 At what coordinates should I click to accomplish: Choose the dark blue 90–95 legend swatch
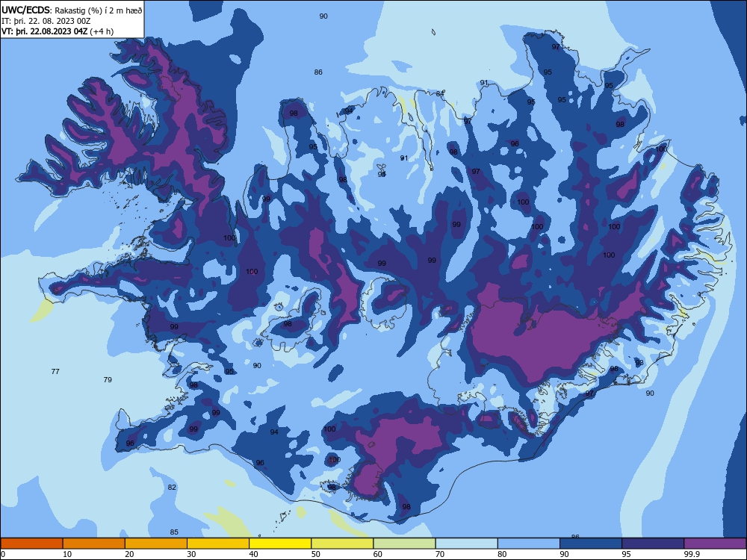(591, 544)
